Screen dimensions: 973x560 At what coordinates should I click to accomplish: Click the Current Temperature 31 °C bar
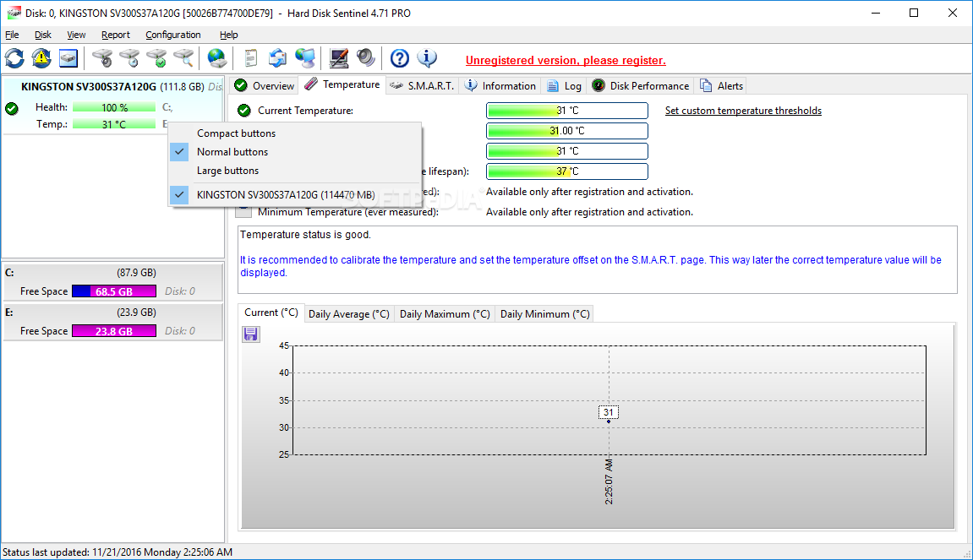[x=567, y=111]
